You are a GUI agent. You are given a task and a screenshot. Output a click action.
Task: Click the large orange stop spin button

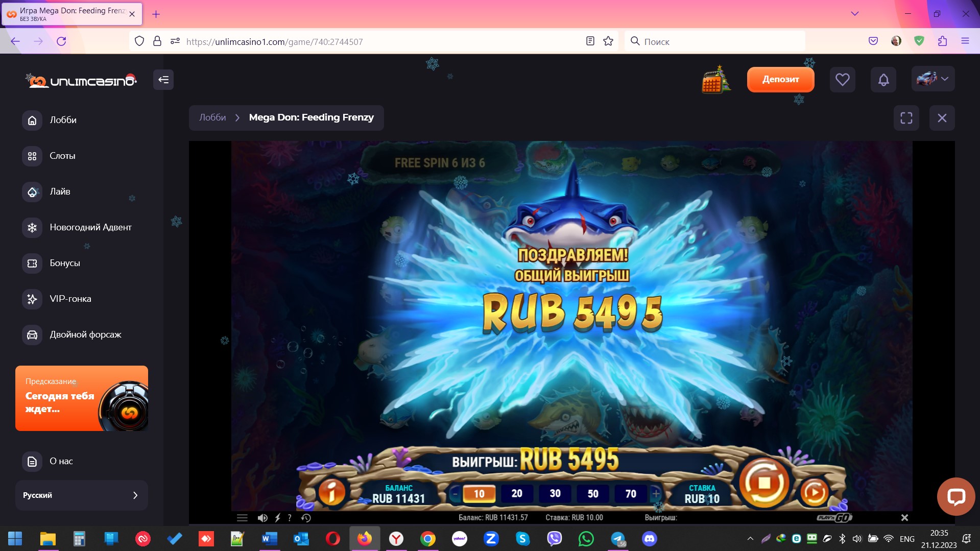point(764,483)
